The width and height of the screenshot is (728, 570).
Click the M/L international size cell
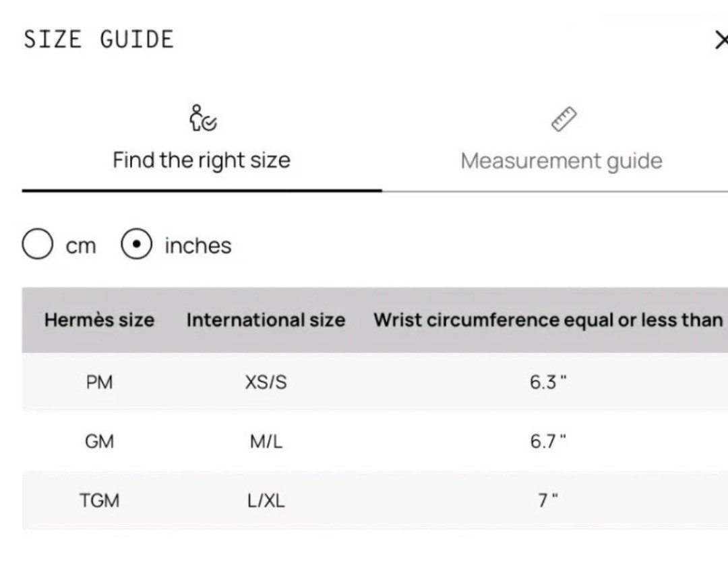point(266,441)
